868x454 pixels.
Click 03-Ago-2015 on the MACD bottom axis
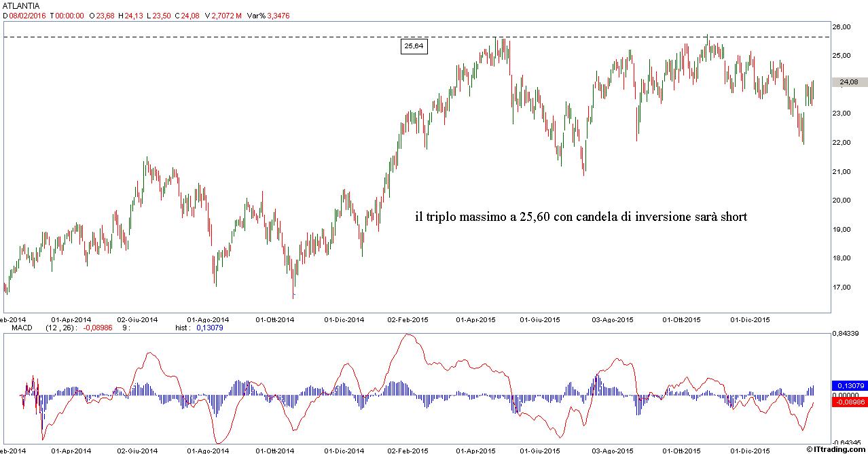point(613,450)
